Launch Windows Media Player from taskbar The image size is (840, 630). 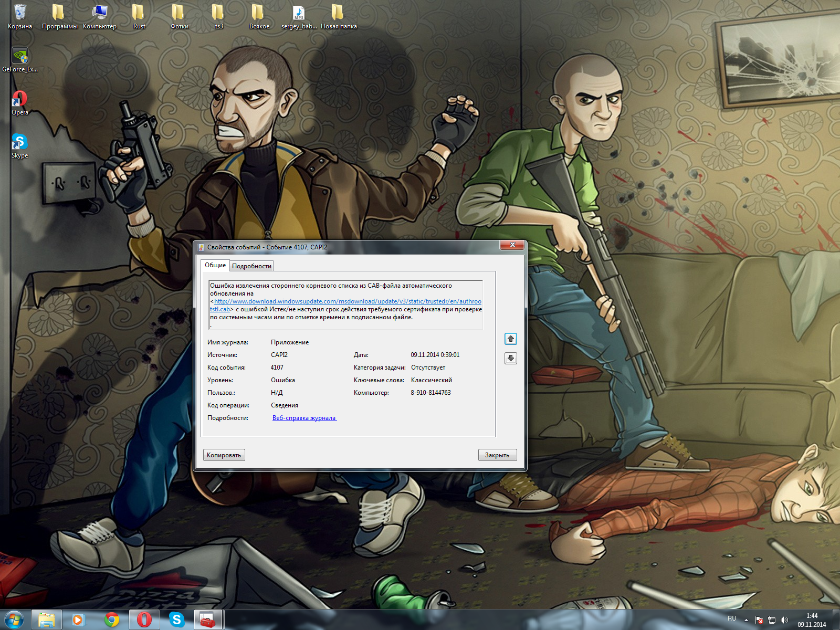click(79, 620)
